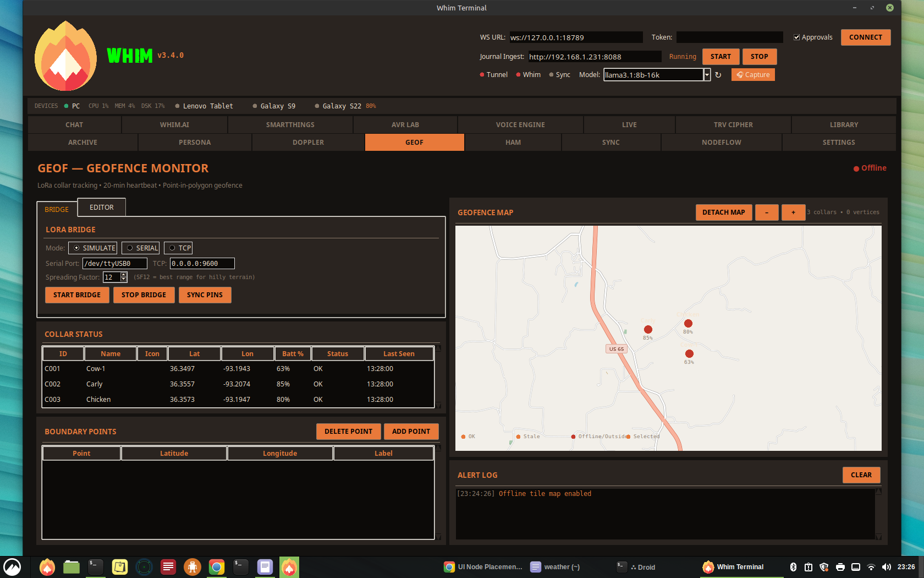Screen dimensions: 924x578
Task: Open the Wi-Fi network tray icon
Action: (871, 567)
